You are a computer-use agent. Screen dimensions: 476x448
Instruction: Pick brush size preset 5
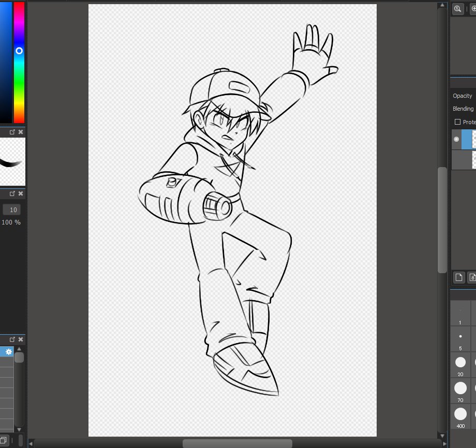460,339
